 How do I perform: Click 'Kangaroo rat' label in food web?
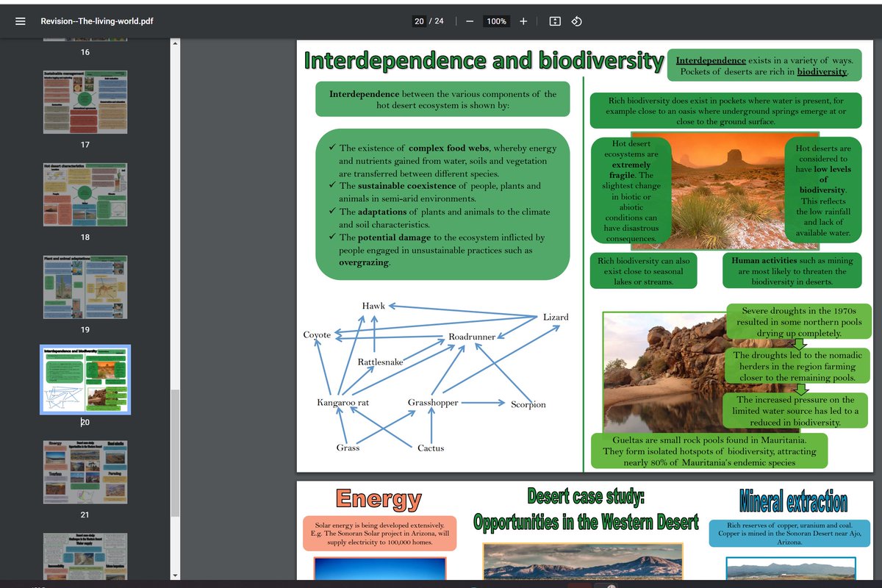(343, 403)
